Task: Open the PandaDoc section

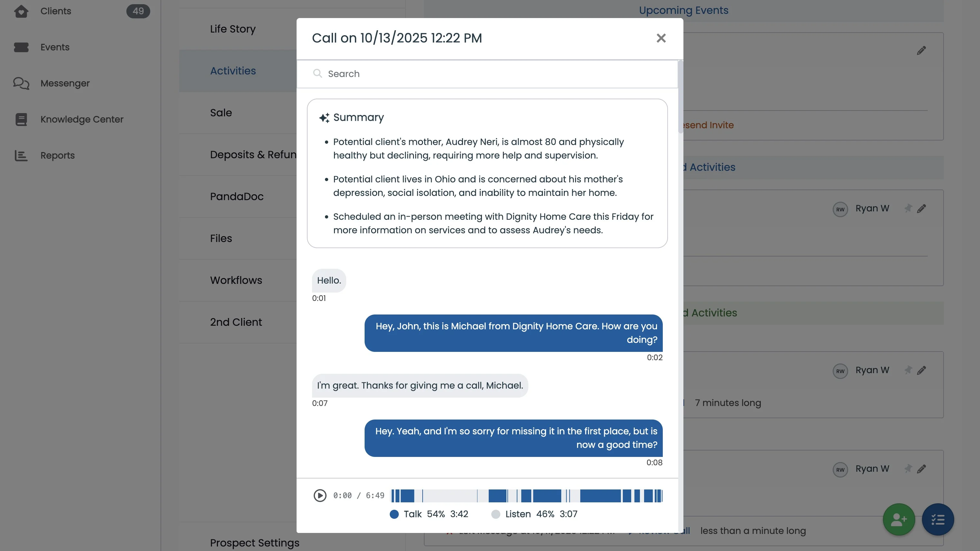Action: [237, 197]
